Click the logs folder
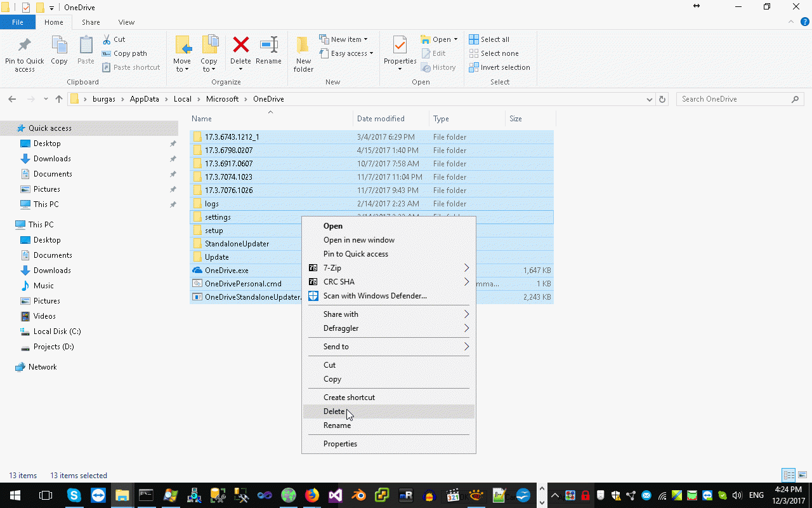 coord(371,204)
